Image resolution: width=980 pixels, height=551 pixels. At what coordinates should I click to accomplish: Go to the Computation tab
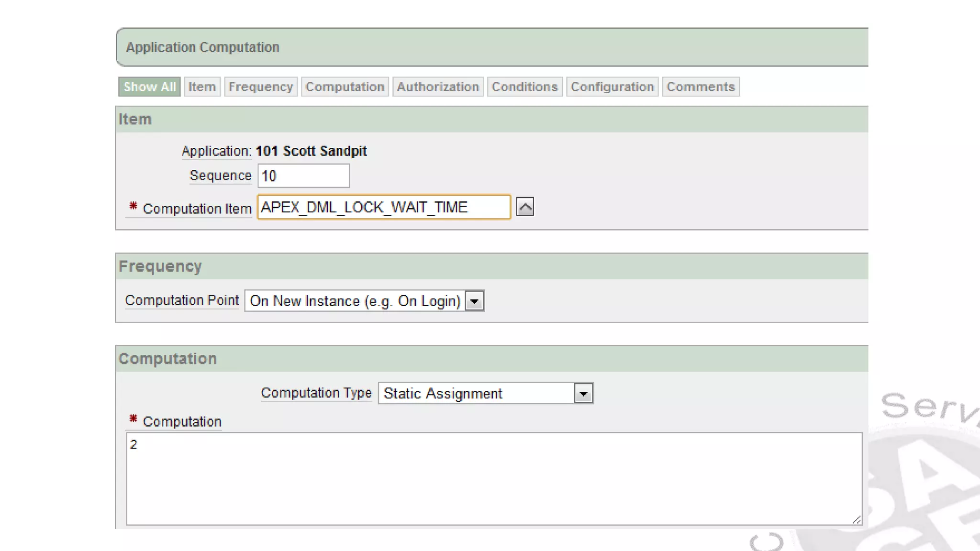click(345, 87)
